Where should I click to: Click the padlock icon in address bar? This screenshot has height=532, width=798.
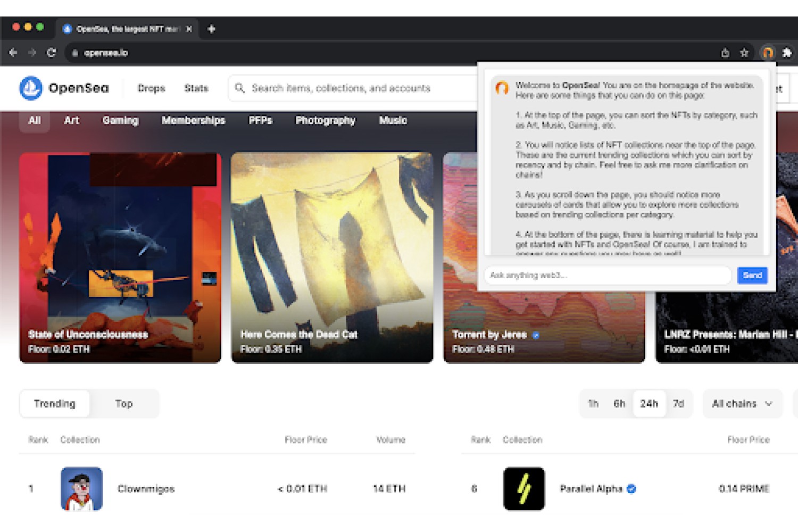coord(75,53)
